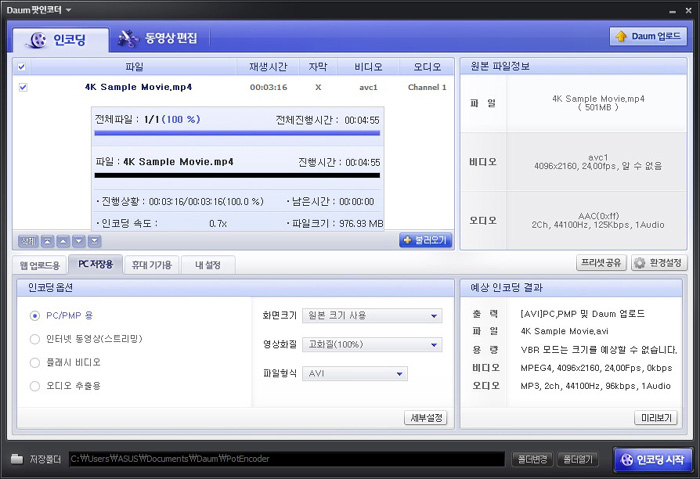Open the Daum 팟인코더 title dropdown menu
This screenshot has height=479, width=700.
point(68,10)
